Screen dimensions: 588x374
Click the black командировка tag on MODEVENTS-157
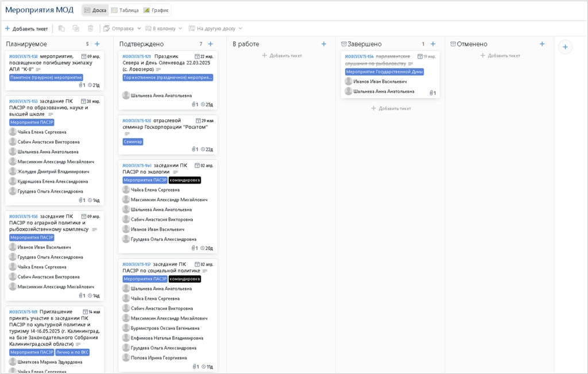click(x=184, y=279)
